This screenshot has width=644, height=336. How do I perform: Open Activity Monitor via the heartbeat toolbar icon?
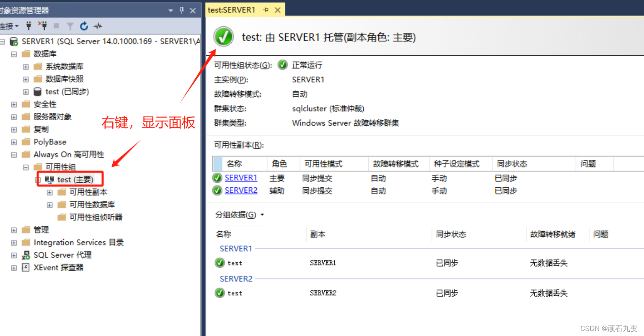pyautogui.click(x=97, y=26)
